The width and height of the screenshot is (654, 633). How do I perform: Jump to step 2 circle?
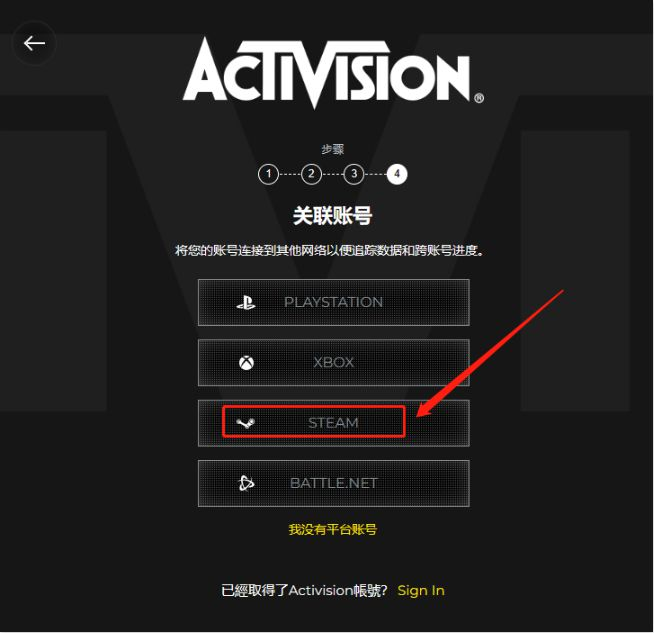(x=311, y=174)
